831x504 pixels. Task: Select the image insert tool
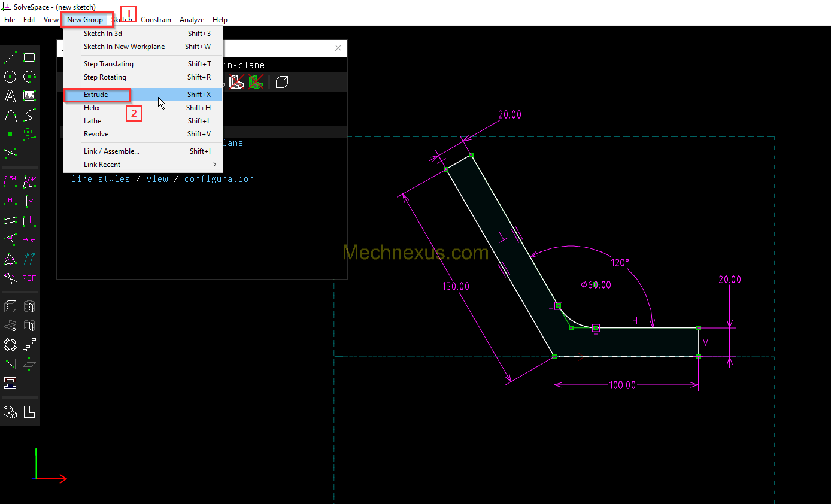[x=29, y=96]
